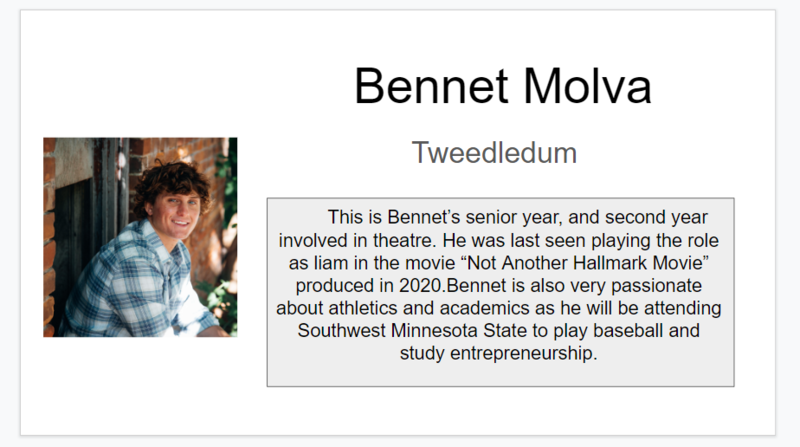Click inside the gray biography text box

coord(501,292)
